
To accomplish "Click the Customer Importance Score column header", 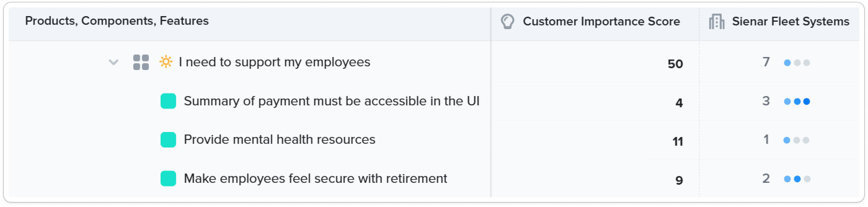I will (601, 22).
